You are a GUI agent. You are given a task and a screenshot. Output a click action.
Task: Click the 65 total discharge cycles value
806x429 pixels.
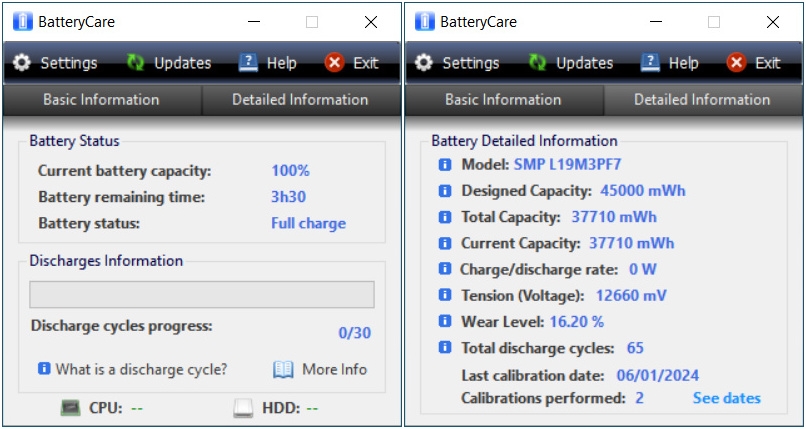[635, 348]
